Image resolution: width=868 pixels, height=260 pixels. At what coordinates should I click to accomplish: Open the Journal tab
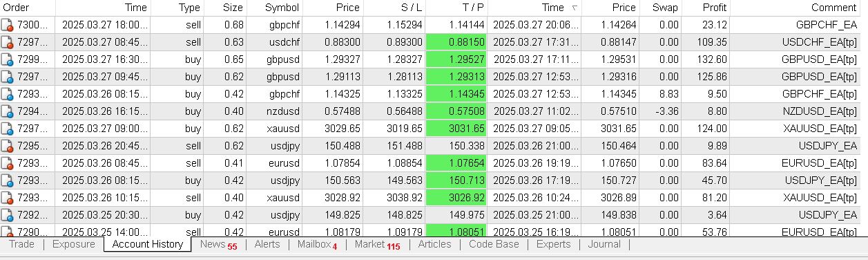coord(604,244)
